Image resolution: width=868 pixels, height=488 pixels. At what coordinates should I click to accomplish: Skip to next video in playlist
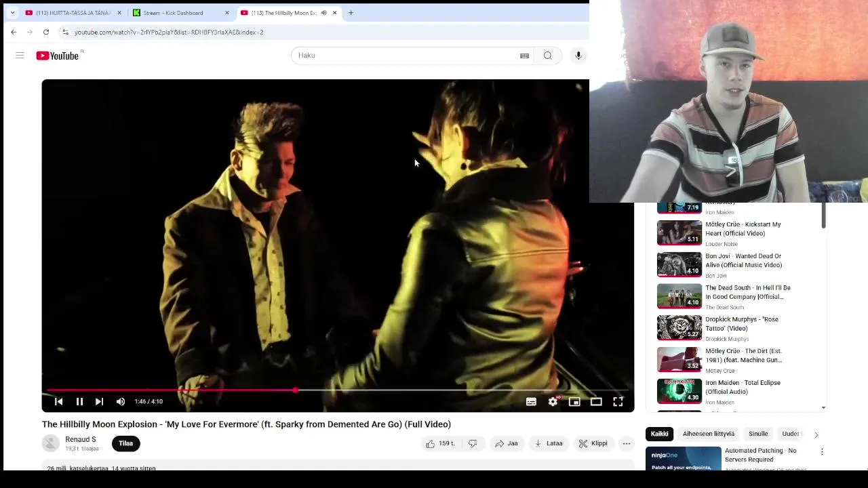click(x=100, y=402)
